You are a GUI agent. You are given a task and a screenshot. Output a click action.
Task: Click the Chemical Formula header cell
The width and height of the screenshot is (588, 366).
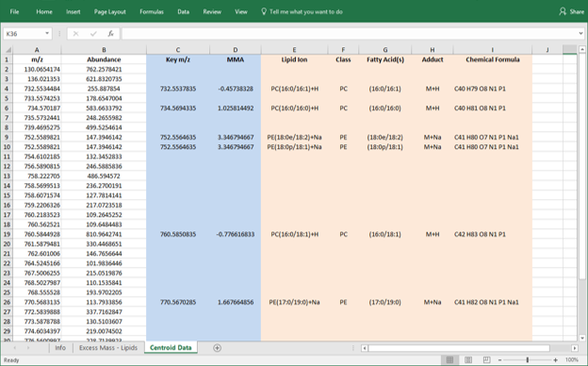coord(493,59)
